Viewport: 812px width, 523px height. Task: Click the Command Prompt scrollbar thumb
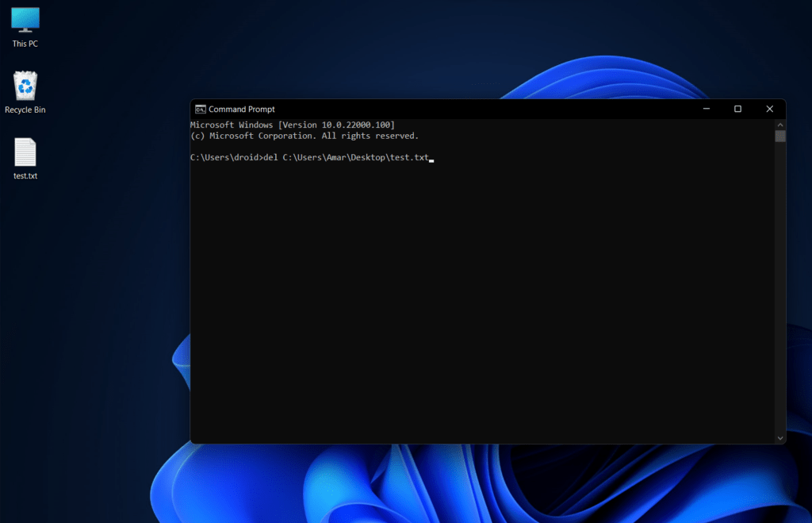click(x=780, y=137)
